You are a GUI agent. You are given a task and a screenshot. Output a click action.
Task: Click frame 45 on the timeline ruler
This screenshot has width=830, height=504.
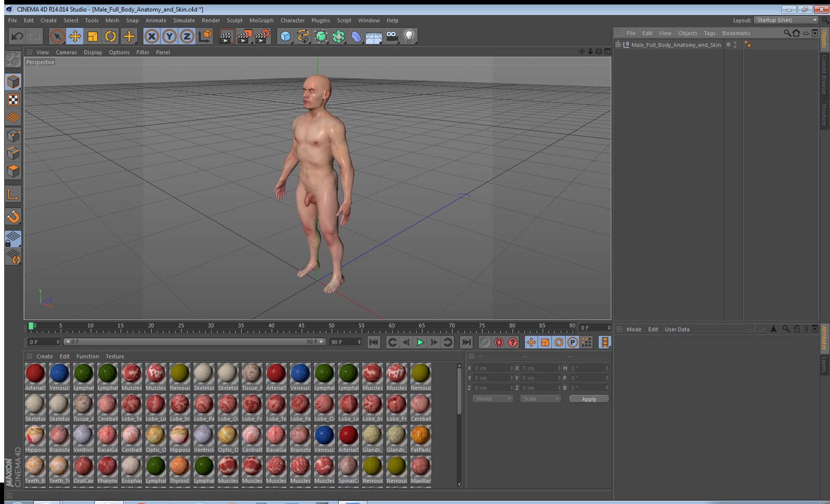301,326
